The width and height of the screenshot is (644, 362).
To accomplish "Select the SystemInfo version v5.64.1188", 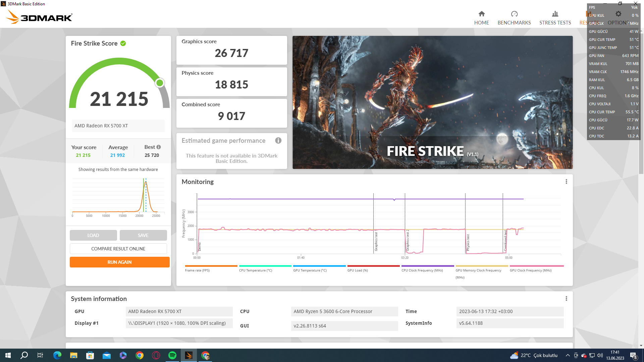I will tap(510, 323).
